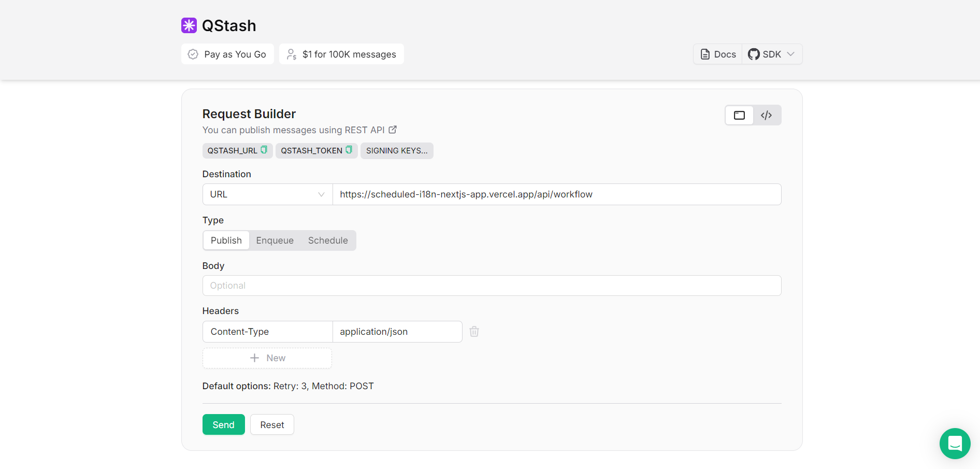Open the support chat bubble

click(x=955, y=444)
